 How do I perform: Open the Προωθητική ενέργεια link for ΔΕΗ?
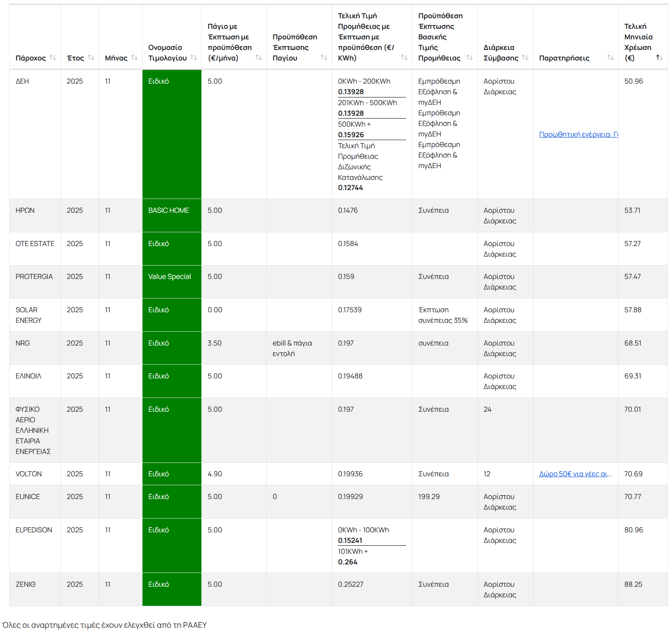[x=578, y=134]
